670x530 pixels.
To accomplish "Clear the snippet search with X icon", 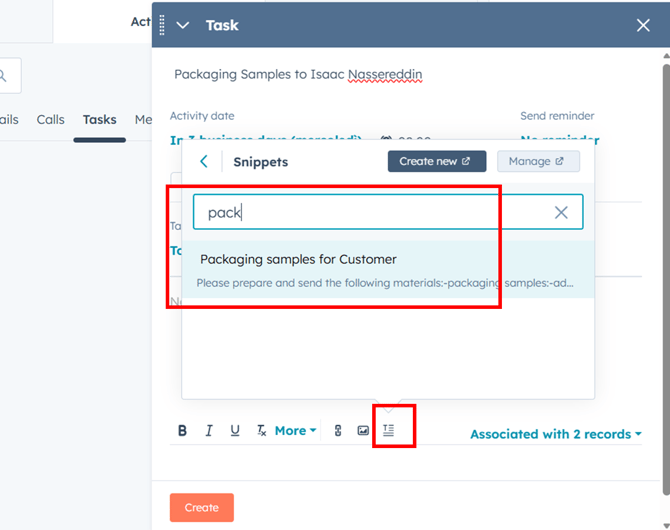I will [x=561, y=212].
